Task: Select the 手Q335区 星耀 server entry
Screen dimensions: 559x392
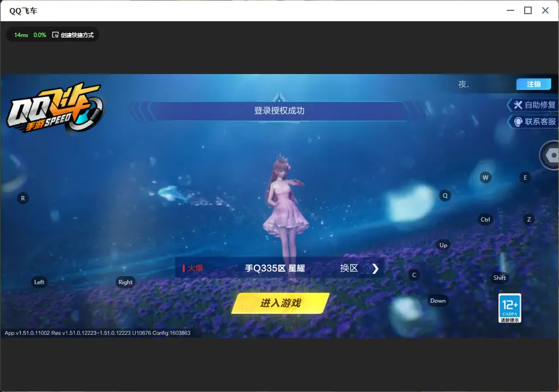Action: [x=275, y=268]
